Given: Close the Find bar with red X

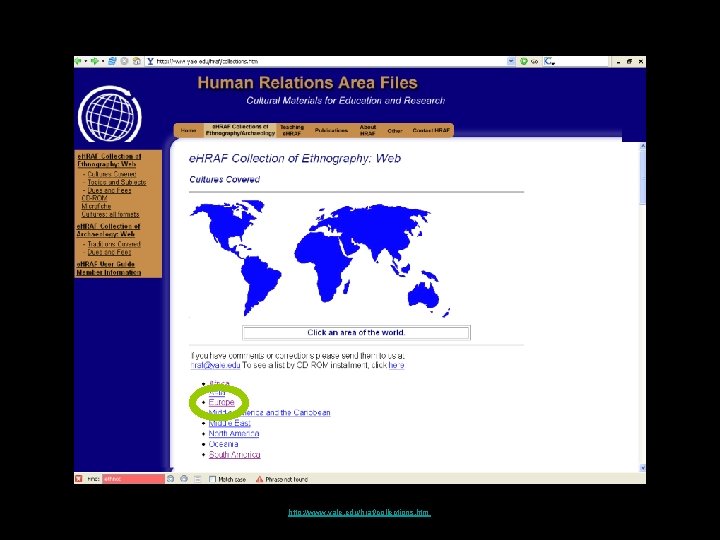Looking at the screenshot, I should click(79, 479).
